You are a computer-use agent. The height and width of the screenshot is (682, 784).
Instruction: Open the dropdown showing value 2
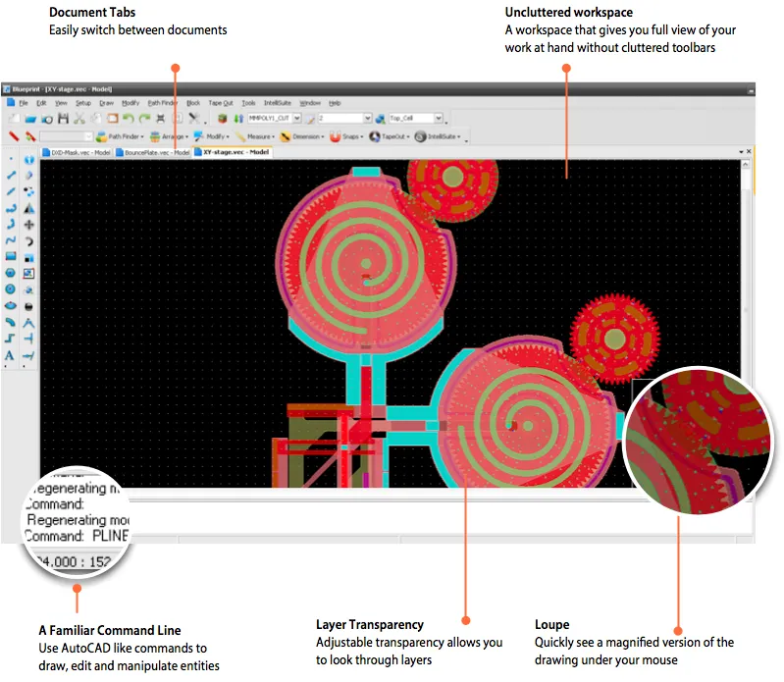click(368, 118)
